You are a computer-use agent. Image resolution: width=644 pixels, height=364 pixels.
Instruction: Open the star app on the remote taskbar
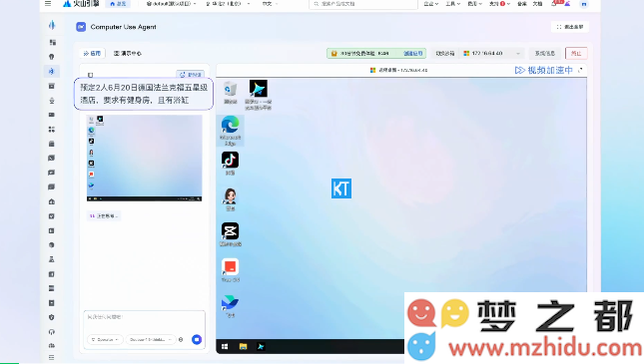(261, 347)
